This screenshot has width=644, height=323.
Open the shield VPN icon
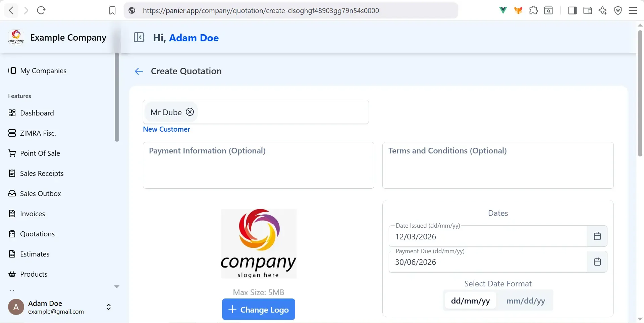pos(618,11)
